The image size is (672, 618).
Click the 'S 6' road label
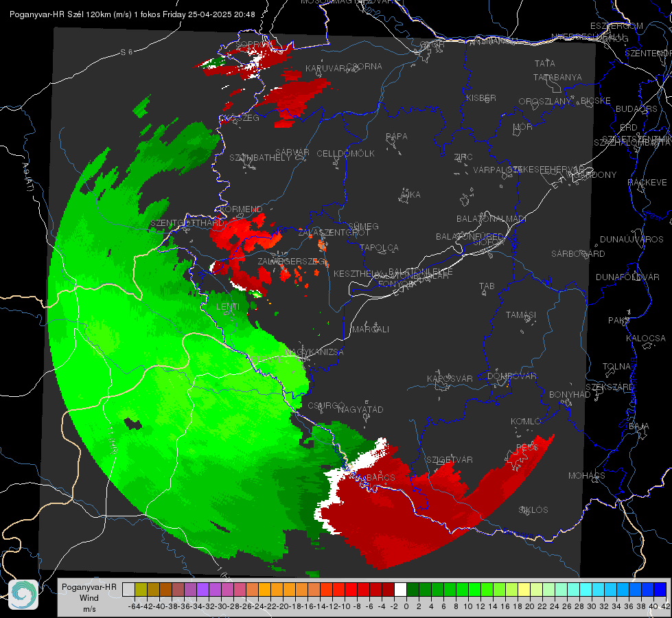click(x=126, y=52)
